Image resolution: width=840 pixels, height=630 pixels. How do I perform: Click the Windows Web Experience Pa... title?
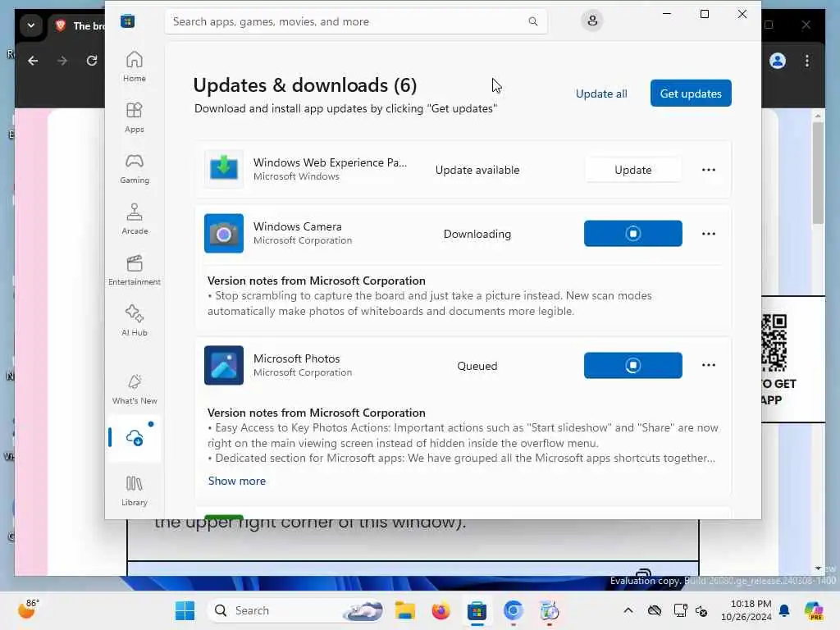coord(330,162)
